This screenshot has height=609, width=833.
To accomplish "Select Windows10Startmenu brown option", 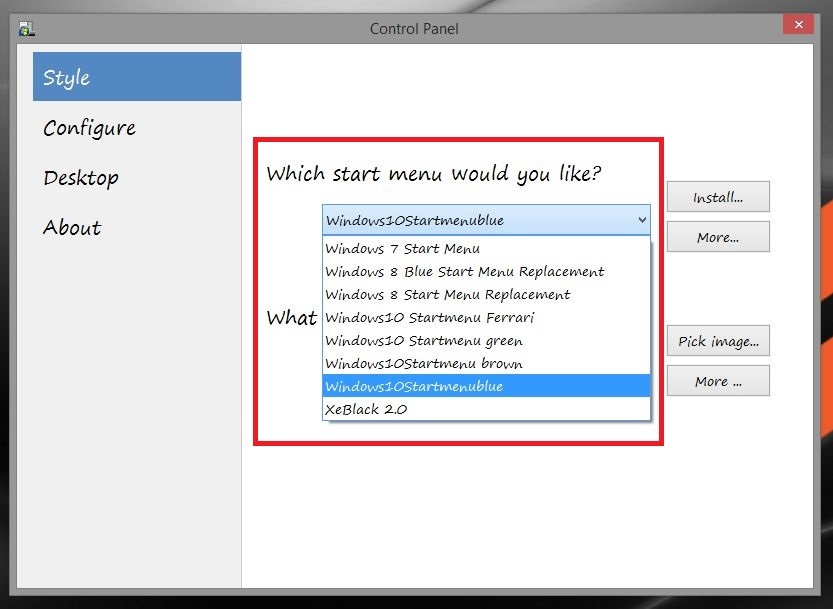I will click(486, 363).
